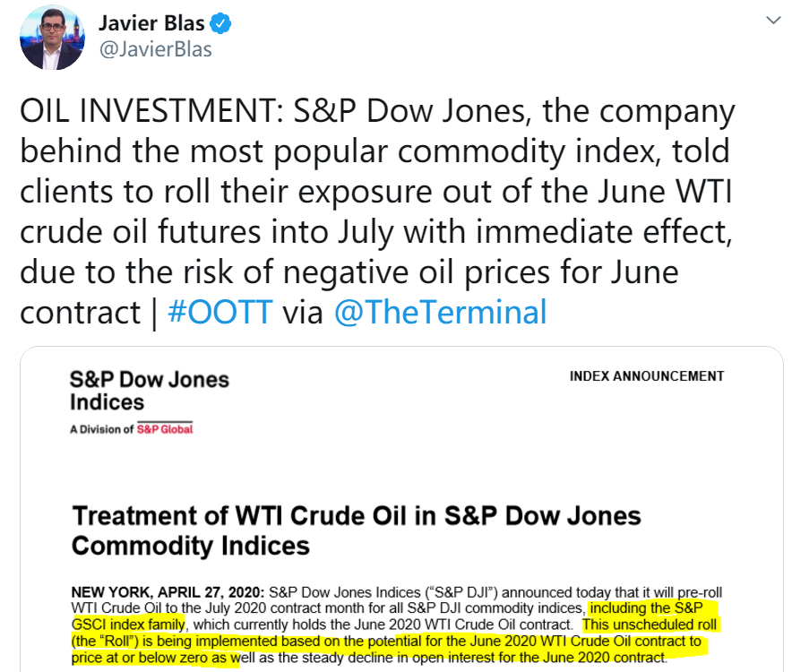Click 'A Division of' tagline text

point(101,429)
